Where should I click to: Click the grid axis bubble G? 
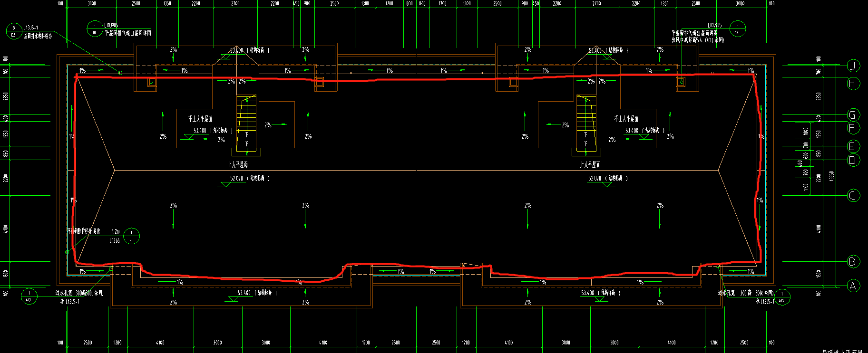click(x=854, y=115)
